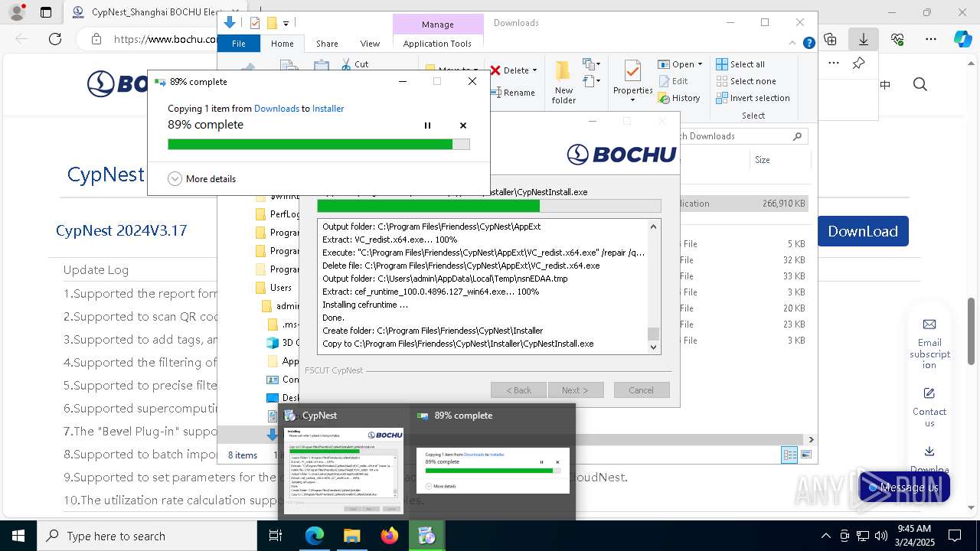The image size is (980, 551).
Task: Open more options in downloads flyout
Action: pos(834,63)
